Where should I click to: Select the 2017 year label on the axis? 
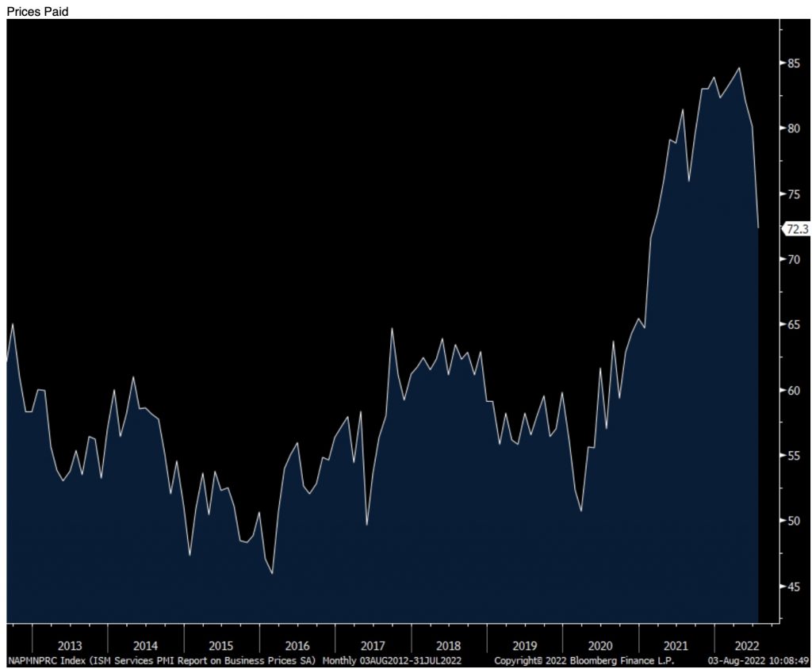tap(373, 645)
